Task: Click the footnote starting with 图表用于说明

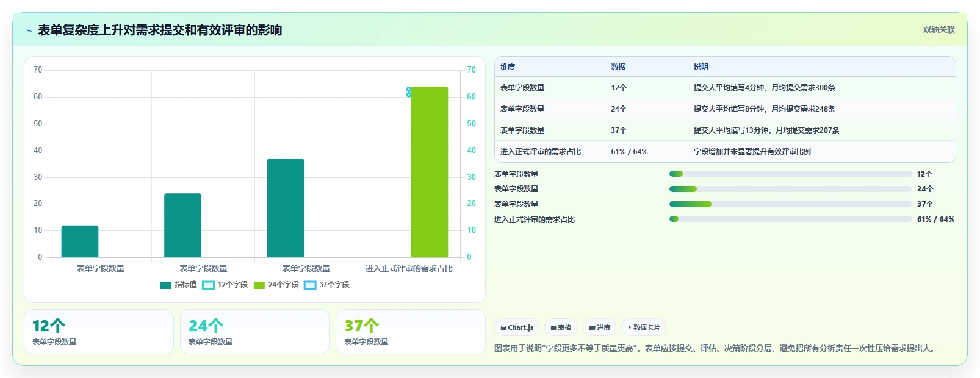Action: pyautogui.click(x=716, y=349)
